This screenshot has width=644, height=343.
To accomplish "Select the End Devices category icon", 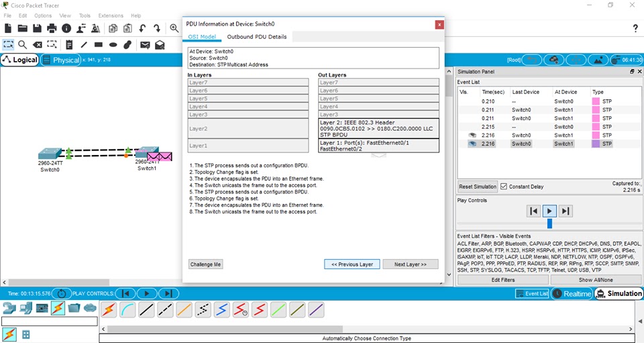I will (25, 308).
